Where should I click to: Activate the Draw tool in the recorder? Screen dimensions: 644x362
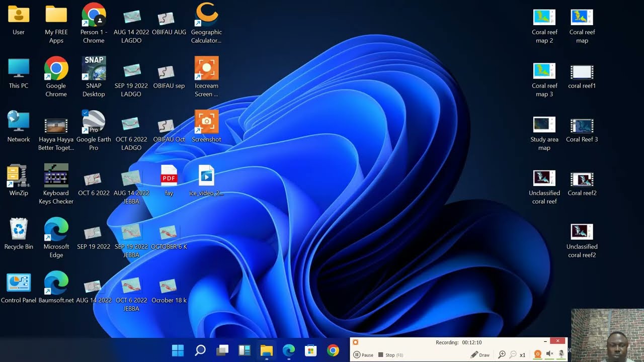pyautogui.click(x=480, y=355)
